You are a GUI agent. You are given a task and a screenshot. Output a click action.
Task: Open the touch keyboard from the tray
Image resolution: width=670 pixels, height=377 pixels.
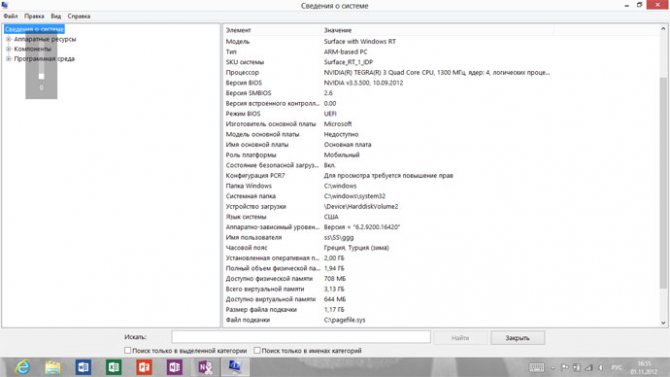tap(537, 368)
